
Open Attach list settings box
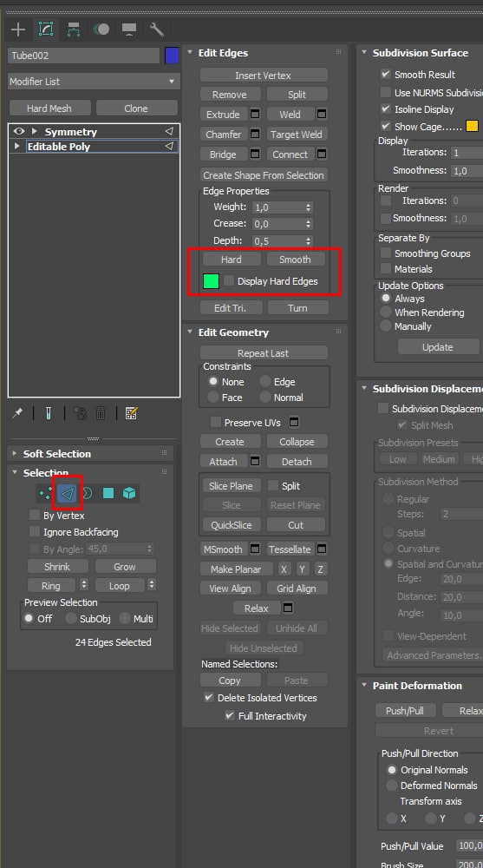[255, 461]
